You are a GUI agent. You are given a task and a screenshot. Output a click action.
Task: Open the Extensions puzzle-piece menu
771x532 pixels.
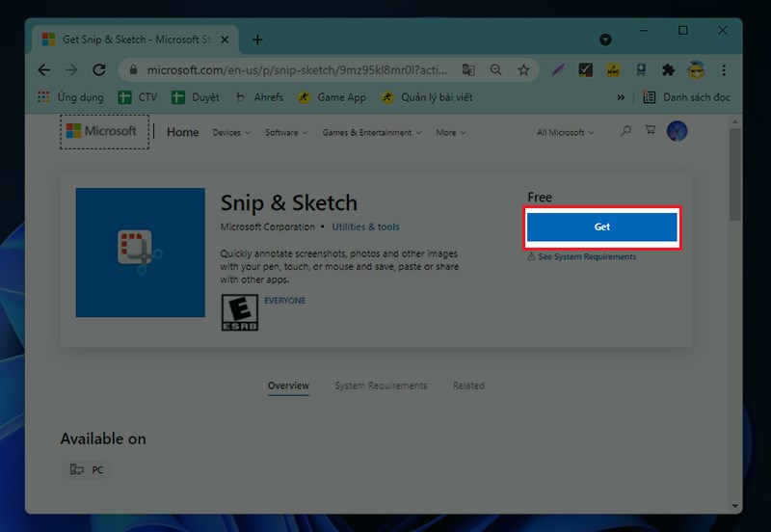click(668, 70)
